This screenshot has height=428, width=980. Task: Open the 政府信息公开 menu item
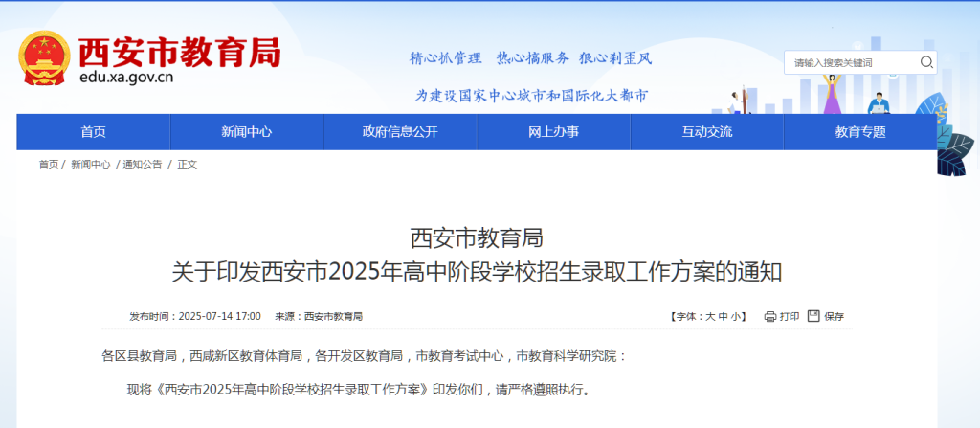click(399, 132)
